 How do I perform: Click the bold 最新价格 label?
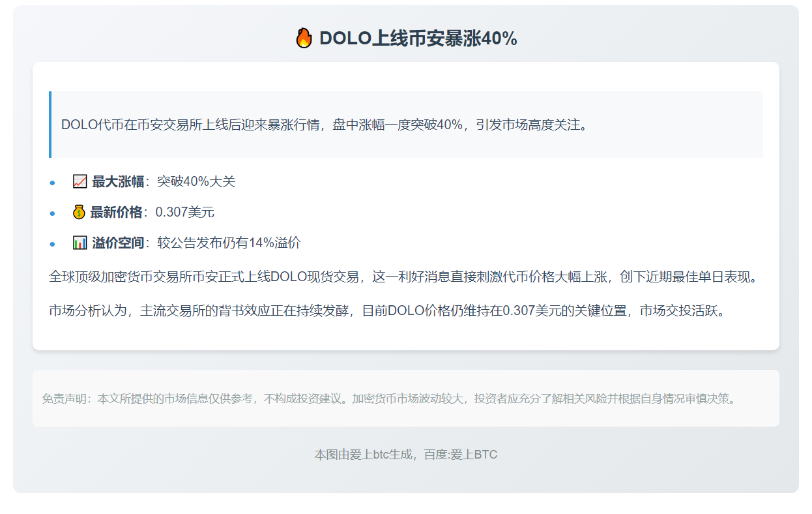[116, 212]
